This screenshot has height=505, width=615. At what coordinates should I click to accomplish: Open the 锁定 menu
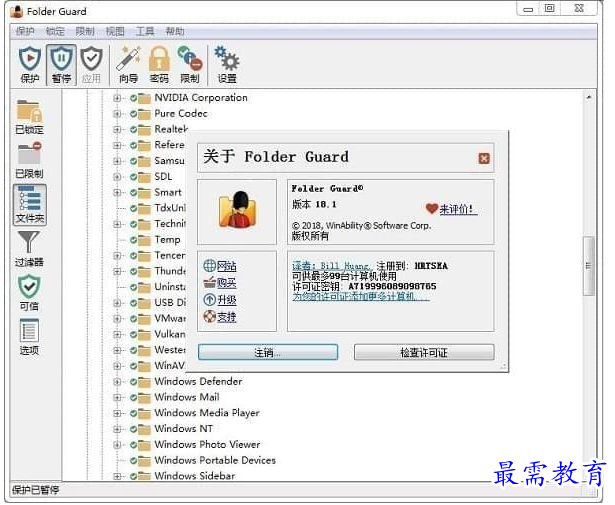click(x=55, y=31)
